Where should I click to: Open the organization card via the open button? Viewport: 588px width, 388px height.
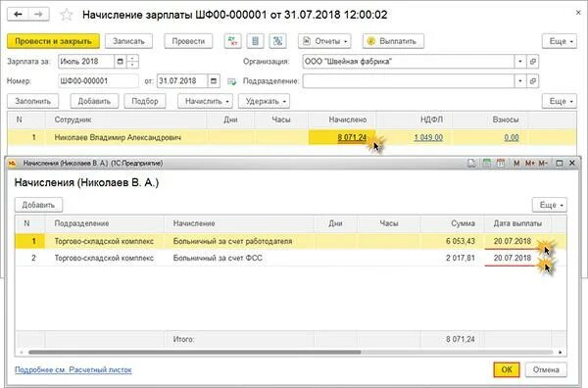tap(533, 62)
